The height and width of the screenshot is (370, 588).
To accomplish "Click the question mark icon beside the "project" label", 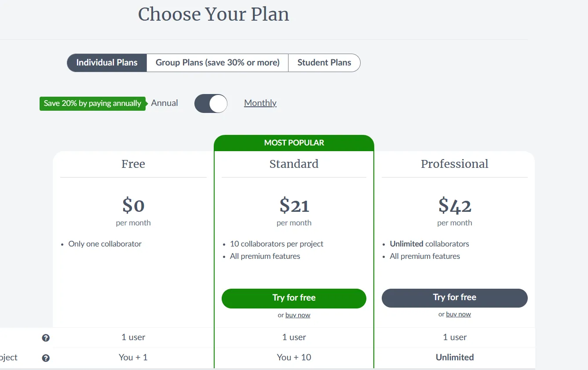I will (46, 358).
